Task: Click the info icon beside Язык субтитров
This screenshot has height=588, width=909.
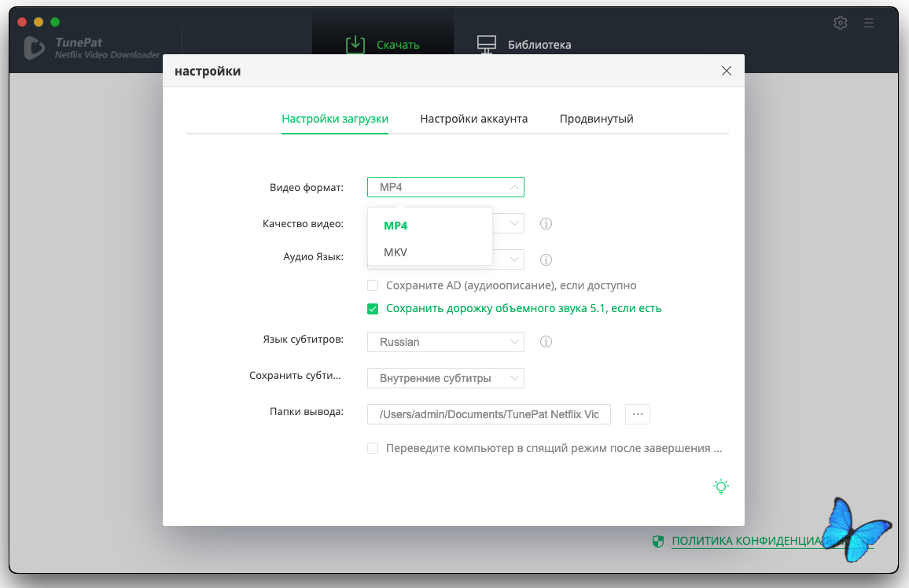Action: click(x=546, y=342)
